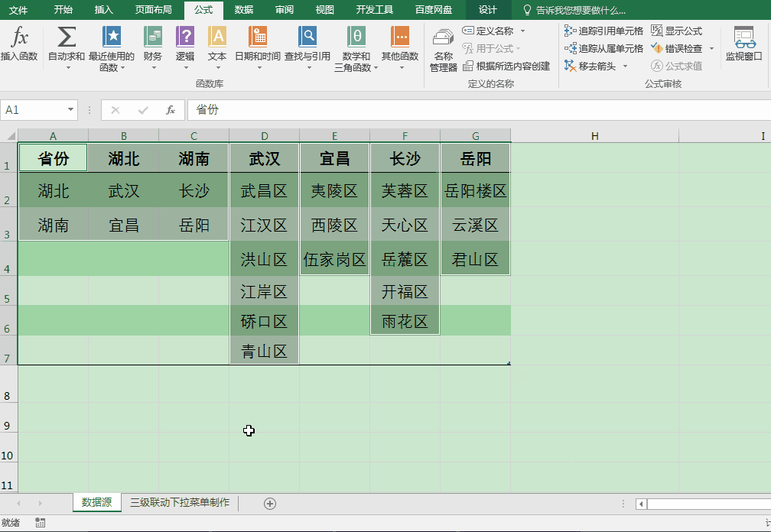Select cell E4 containing 伍家岗区
Screen dimensions: 771x532
pyautogui.click(x=334, y=259)
